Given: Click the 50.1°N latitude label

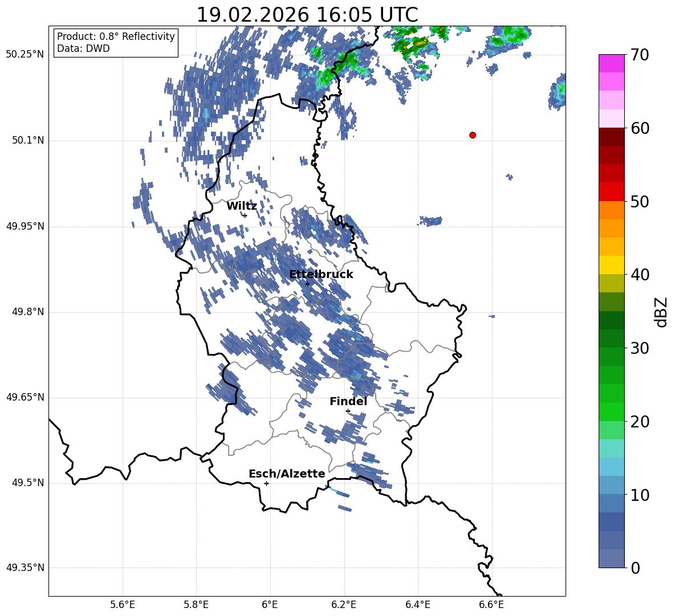Looking at the screenshot, I should tap(27, 140).
